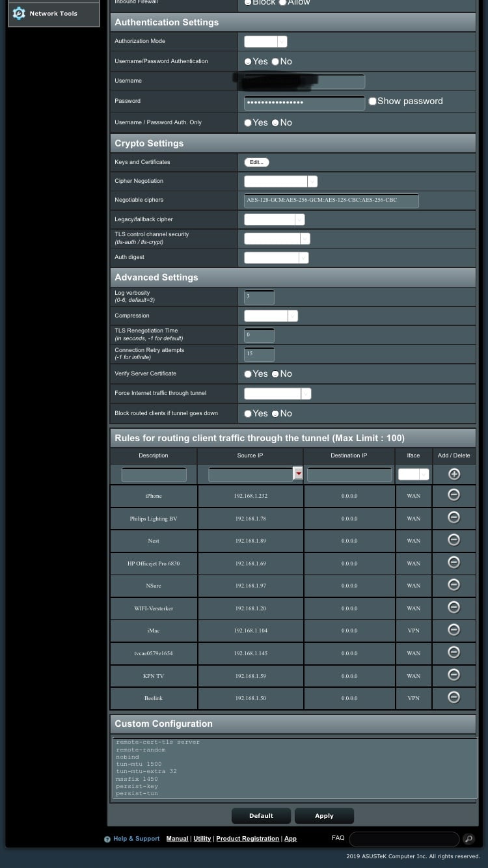Open Force Internet traffic through tunnel dropdown
This screenshot has height=868, width=488.
click(x=277, y=394)
